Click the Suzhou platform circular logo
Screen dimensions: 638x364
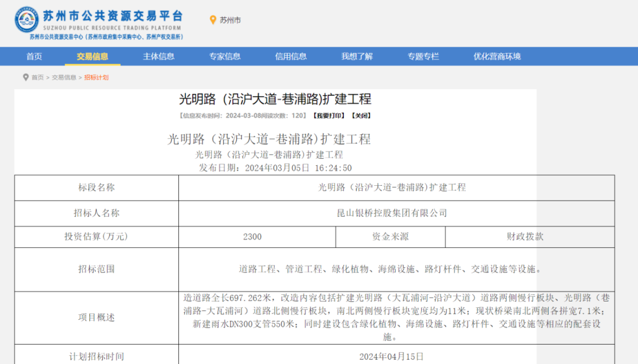tap(27, 19)
